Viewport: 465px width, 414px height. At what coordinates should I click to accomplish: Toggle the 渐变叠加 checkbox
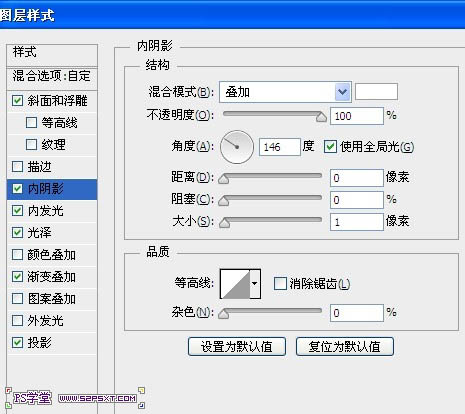[x=17, y=277]
